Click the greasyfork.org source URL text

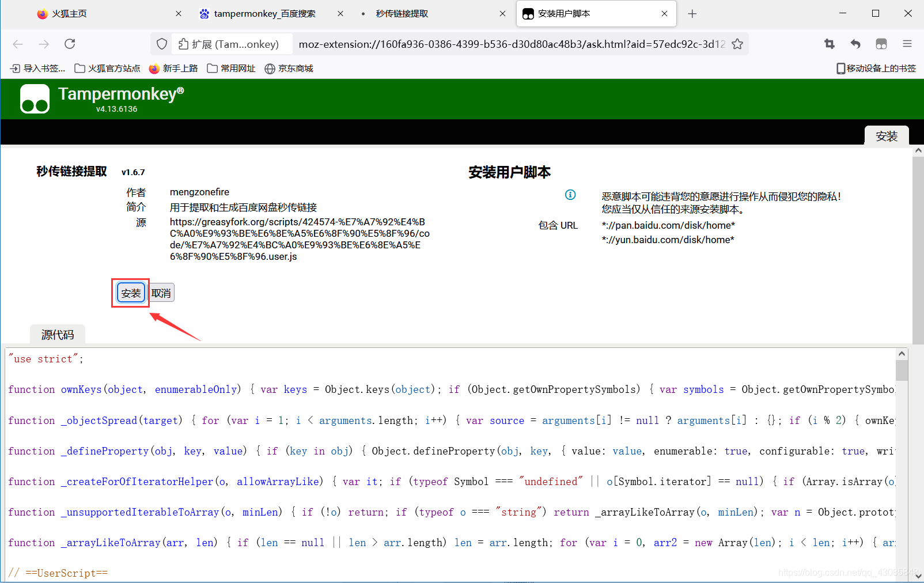click(x=300, y=239)
